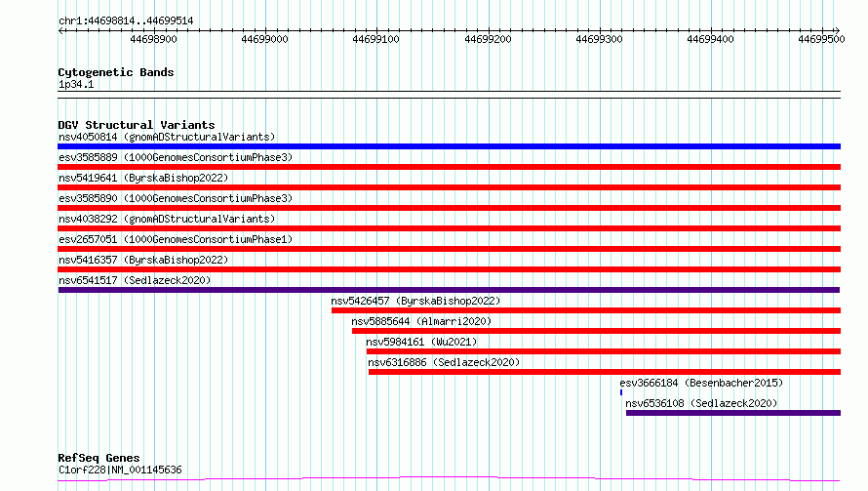This screenshot has width=868, height=491.
Task: Click the C1orf228|NM_001145636 gene label
Action: coord(120,470)
